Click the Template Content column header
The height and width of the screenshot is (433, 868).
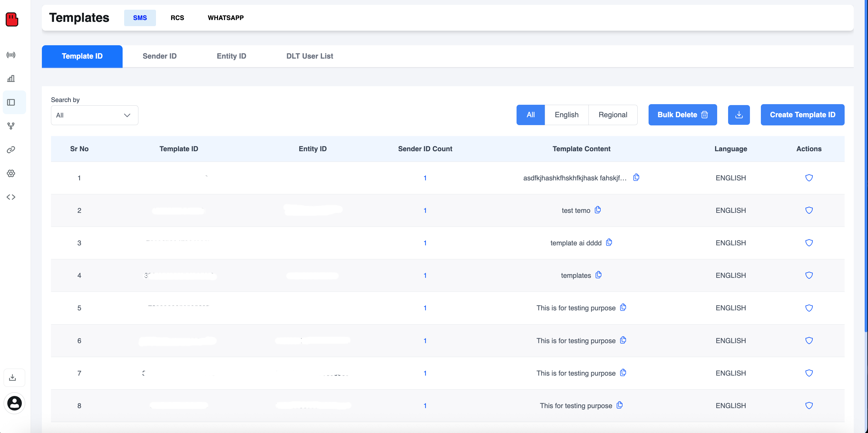[581, 149]
